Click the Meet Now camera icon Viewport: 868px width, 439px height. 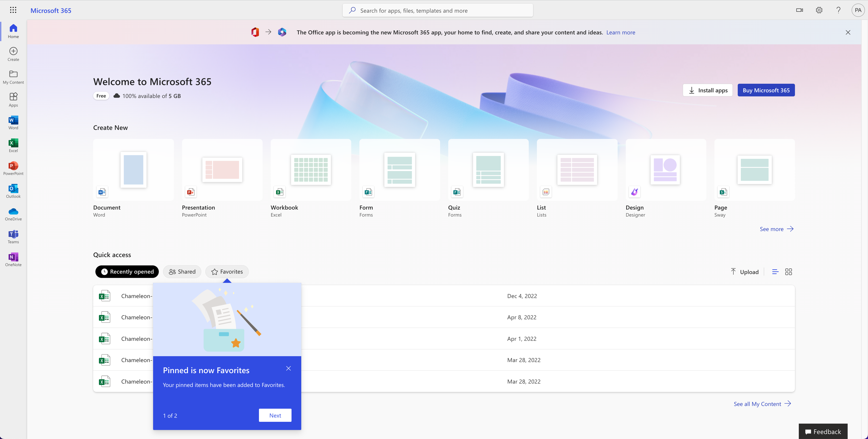pos(799,10)
